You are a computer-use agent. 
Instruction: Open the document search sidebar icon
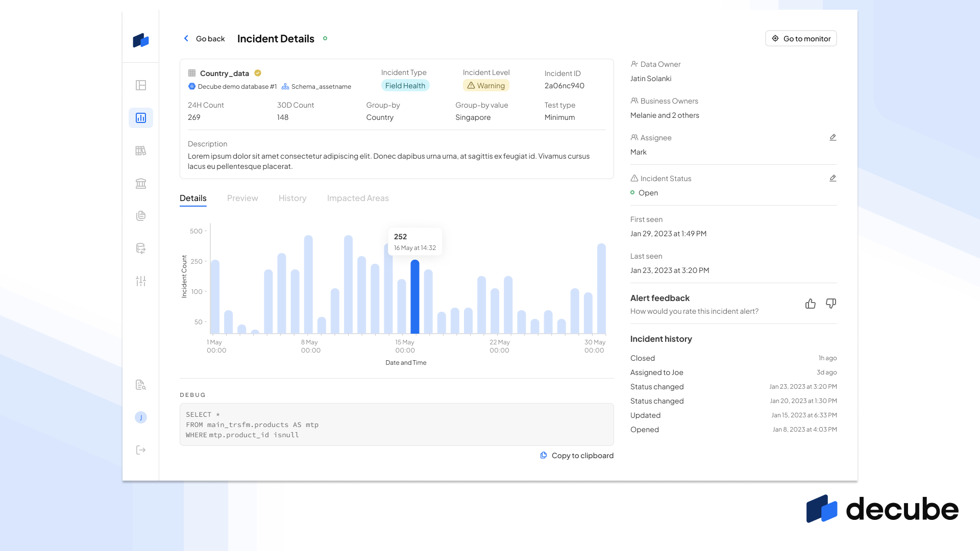[141, 385]
